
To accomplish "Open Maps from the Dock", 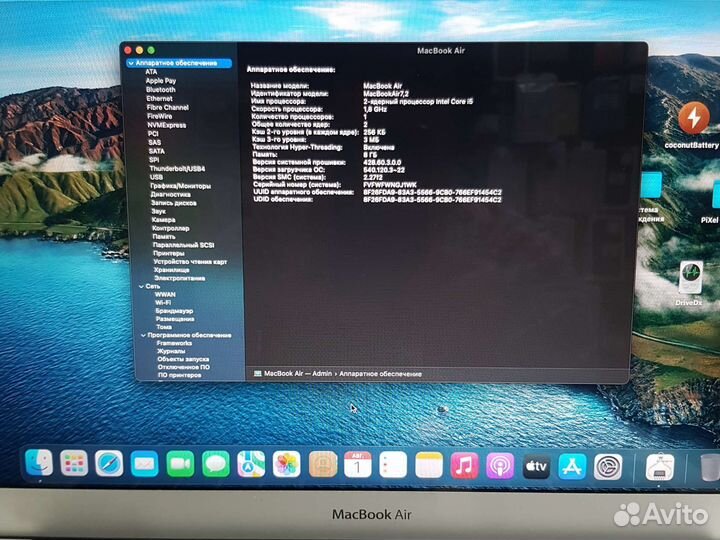I will tap(251, 464).
